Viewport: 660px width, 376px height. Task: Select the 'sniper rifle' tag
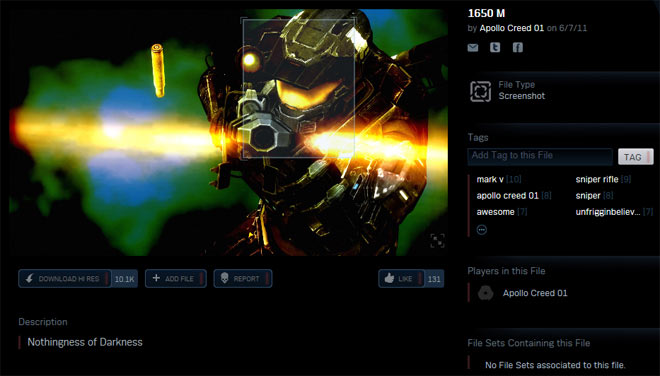pyautogui.click(x=597, y=179)
